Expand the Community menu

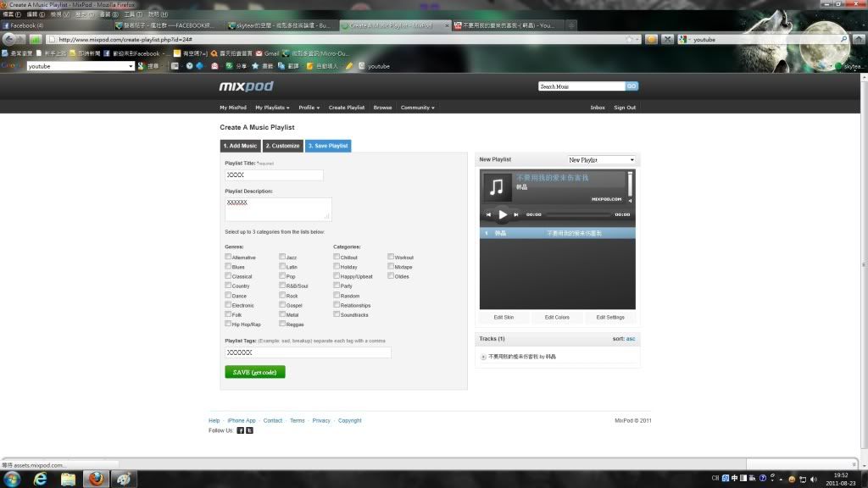pyautogui.click(x=417, y=108)
